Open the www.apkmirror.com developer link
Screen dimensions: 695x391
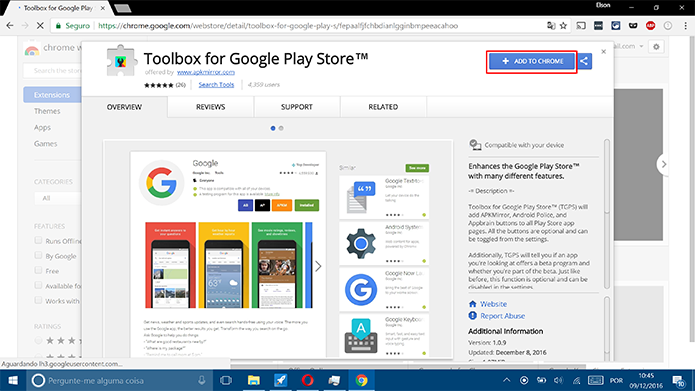(x=206, y=72)
